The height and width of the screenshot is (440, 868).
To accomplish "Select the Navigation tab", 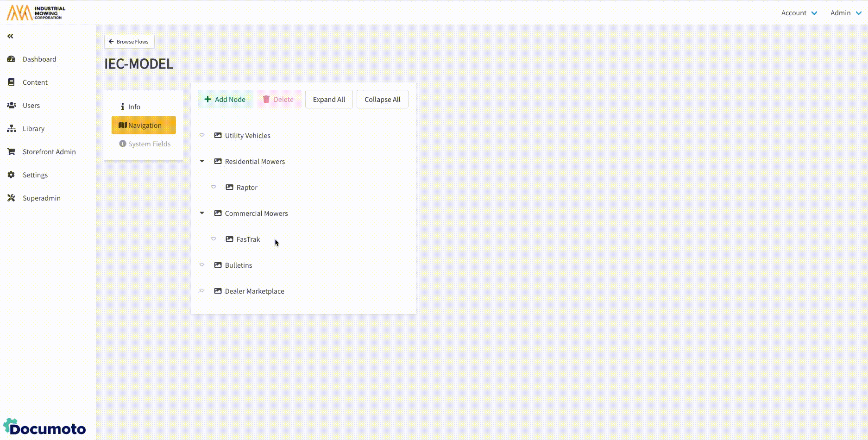I will coord(144,126).
